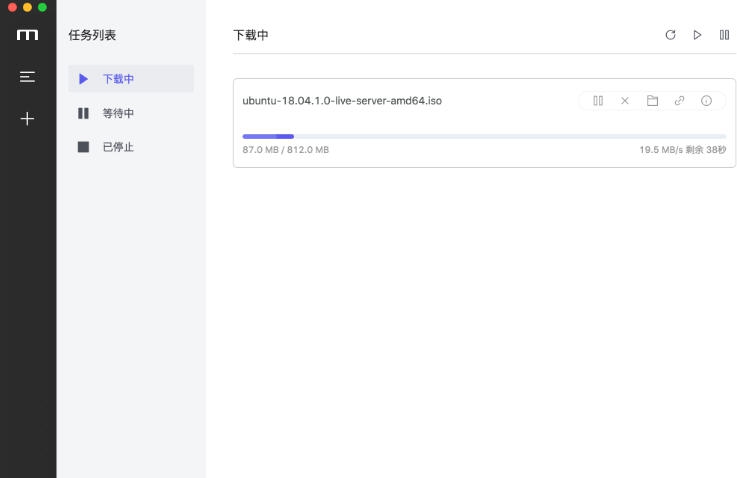Click the 下载中 page title
The width and height of the screenshot is (737, 478).
[x=251, y=35]
